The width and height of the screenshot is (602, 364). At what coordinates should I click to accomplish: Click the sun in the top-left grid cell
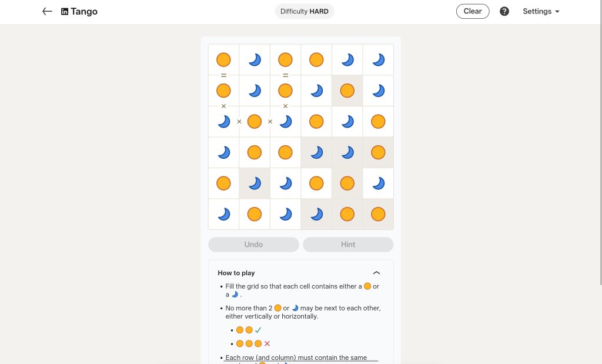click(224, 59)
